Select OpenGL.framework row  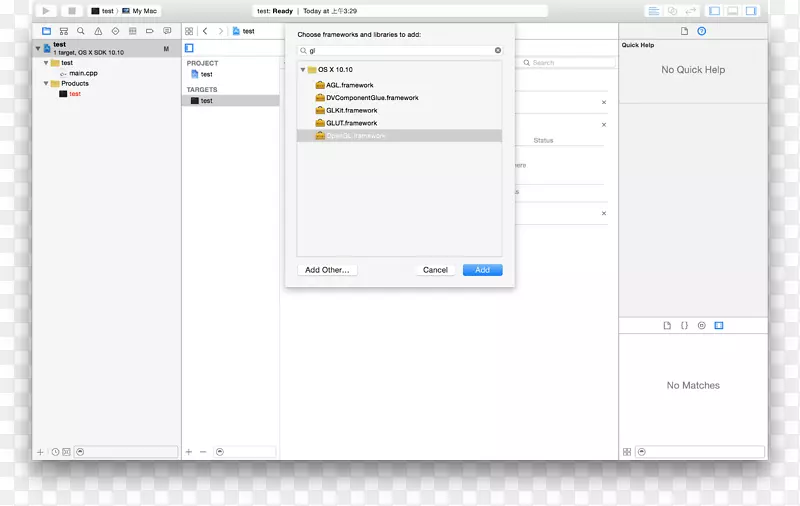tap(399, 136)
